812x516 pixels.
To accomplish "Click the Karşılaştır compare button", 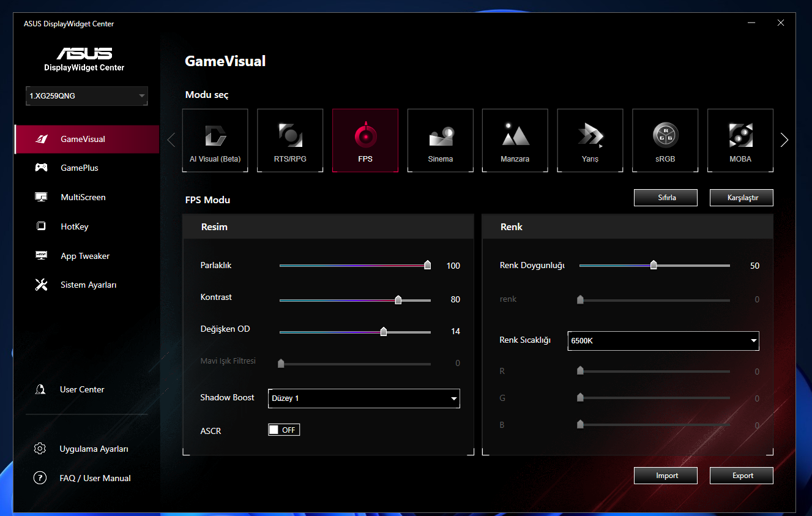I will coord(742,198).
